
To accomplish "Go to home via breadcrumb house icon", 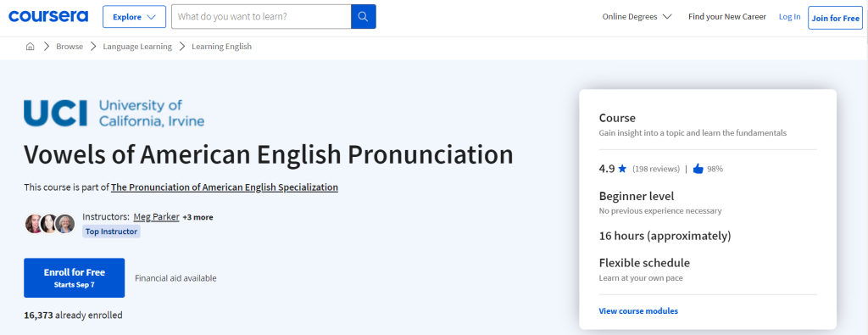I will point(30,47).
